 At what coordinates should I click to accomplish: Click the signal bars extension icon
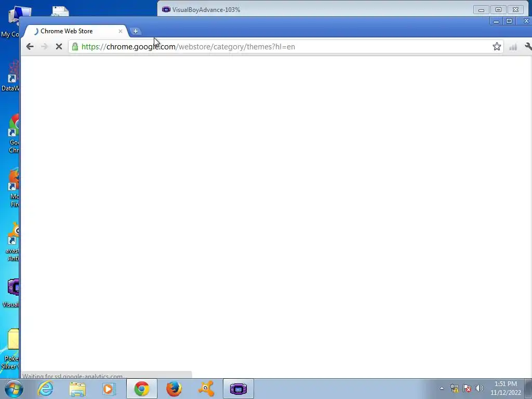click(x=513, y=47)
